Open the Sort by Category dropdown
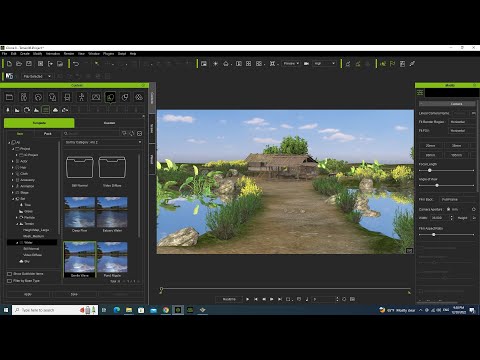 pyautogui.click(x=103, y=142)
